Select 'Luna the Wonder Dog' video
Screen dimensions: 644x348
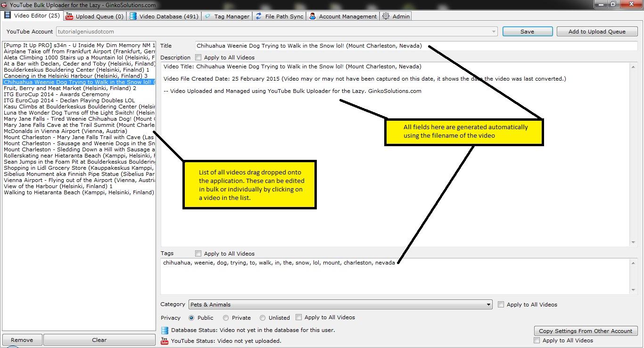(x=79, y=113)
